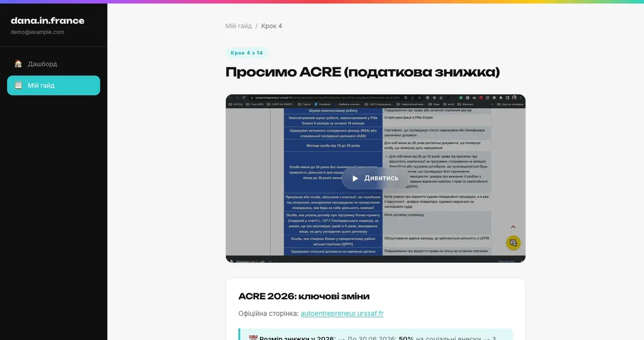Start the video with the Дивитись button
The height and width of the screenshot is (340, 644).
[375, 178]
